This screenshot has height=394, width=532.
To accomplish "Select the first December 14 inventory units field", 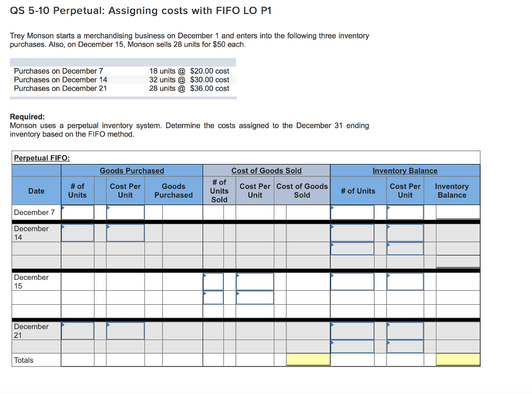I will coord(352,233).
